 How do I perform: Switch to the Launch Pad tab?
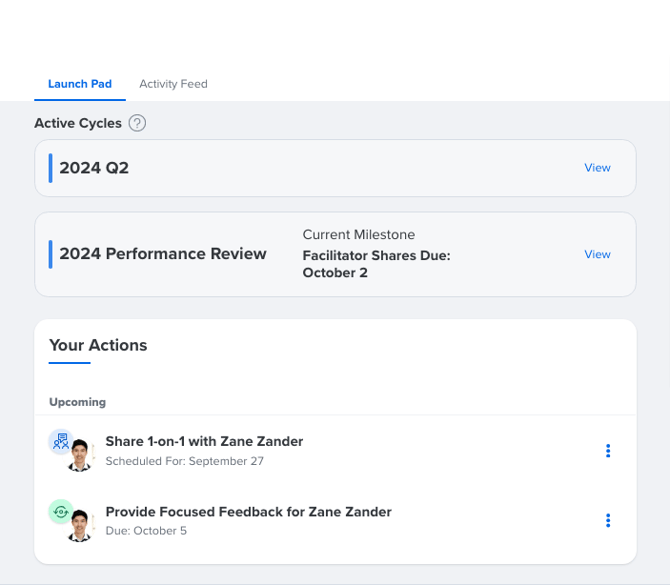(x=80, y=84)
